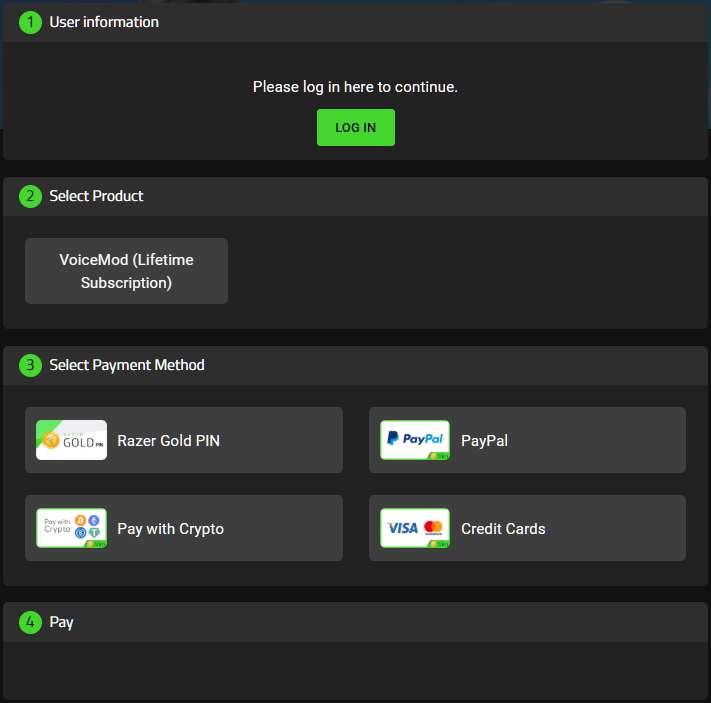
Task: Choose Razer Gold PIN payment method
Action: 184,440
